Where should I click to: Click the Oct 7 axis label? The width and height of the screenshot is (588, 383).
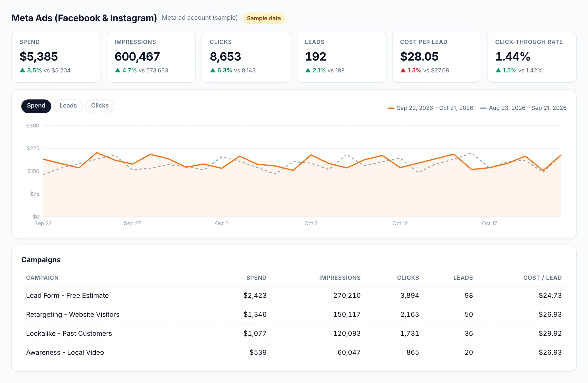311,224
